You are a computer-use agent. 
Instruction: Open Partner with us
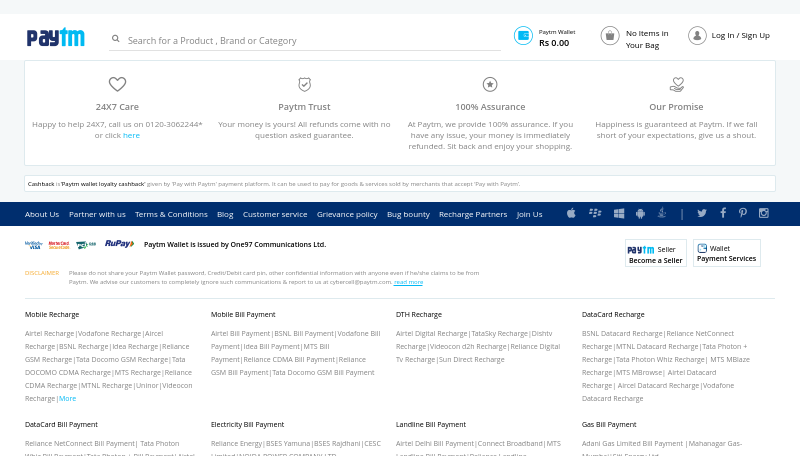(97, 214)
